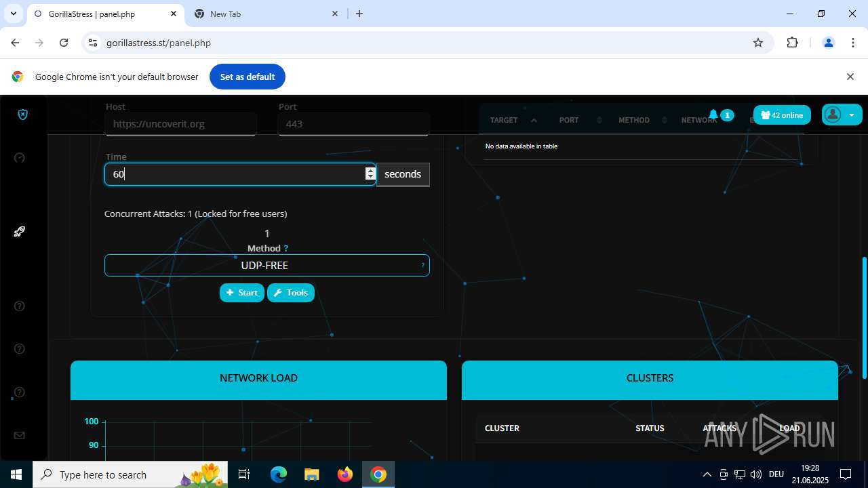Viewport: 868px width, 488px height.
Task: Click the browser reload button
Action: click(x=64, y=43)
